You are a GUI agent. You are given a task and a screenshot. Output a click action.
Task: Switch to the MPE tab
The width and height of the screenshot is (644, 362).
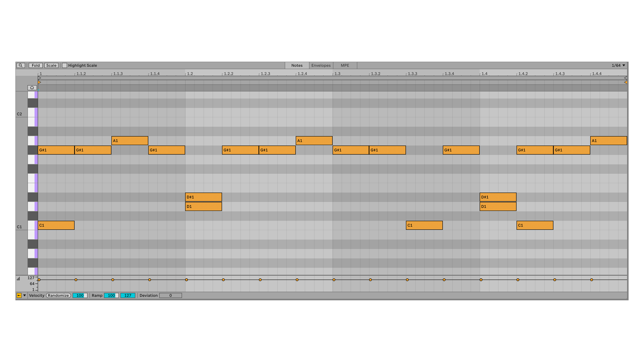[345, 65]
